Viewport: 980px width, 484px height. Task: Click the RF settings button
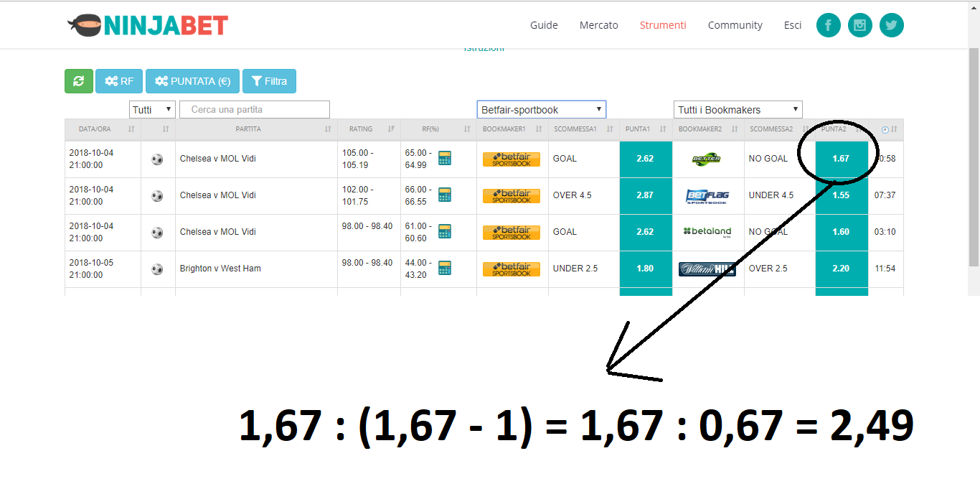point(119,81)
